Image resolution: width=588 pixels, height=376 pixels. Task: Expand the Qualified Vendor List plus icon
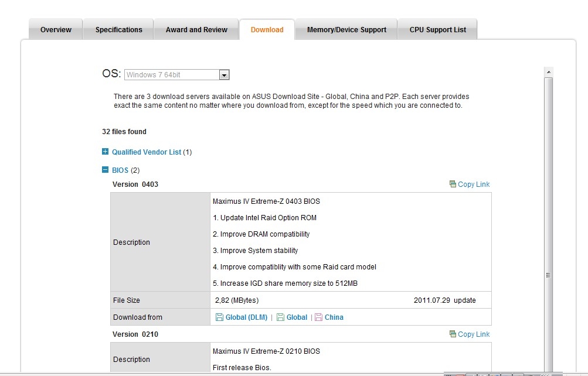(106, 152)
